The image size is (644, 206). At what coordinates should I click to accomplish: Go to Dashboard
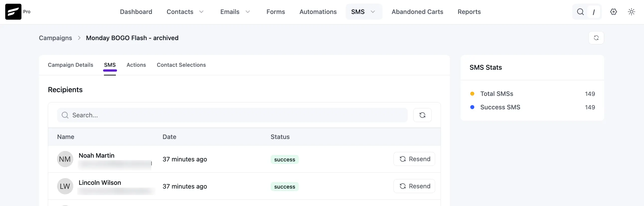136,12
